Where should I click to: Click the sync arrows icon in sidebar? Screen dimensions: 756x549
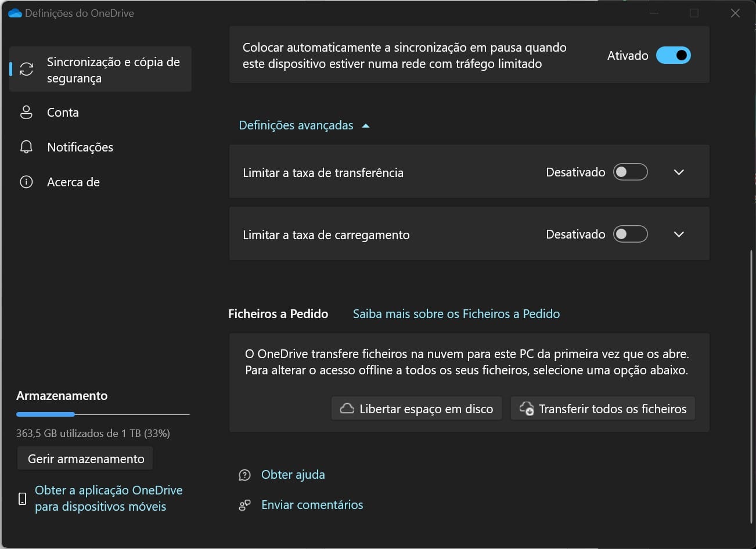[26, 70]
